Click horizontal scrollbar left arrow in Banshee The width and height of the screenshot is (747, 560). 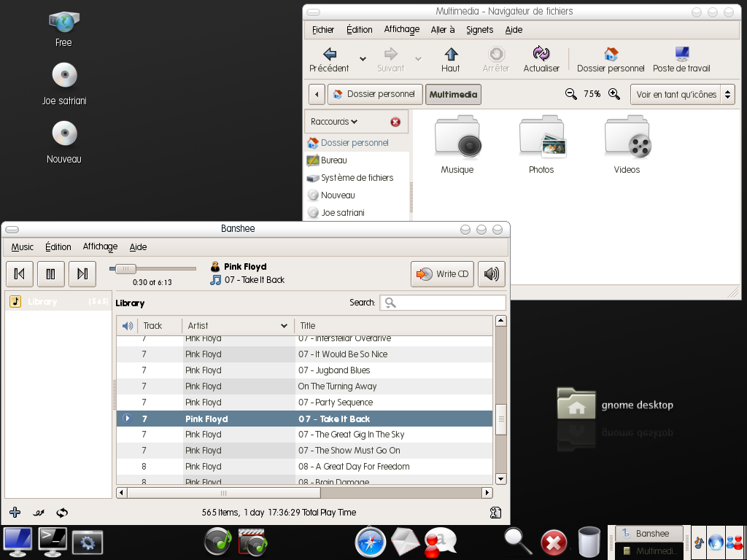[x=122, y=492]
